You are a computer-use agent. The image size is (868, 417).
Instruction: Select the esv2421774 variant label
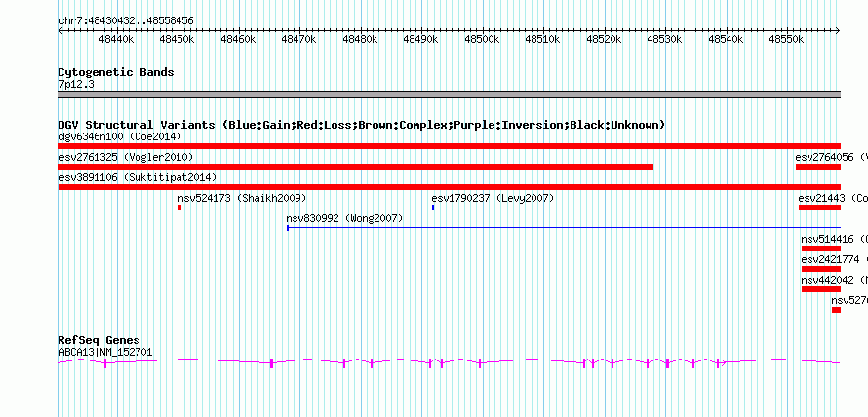[830, 259]
